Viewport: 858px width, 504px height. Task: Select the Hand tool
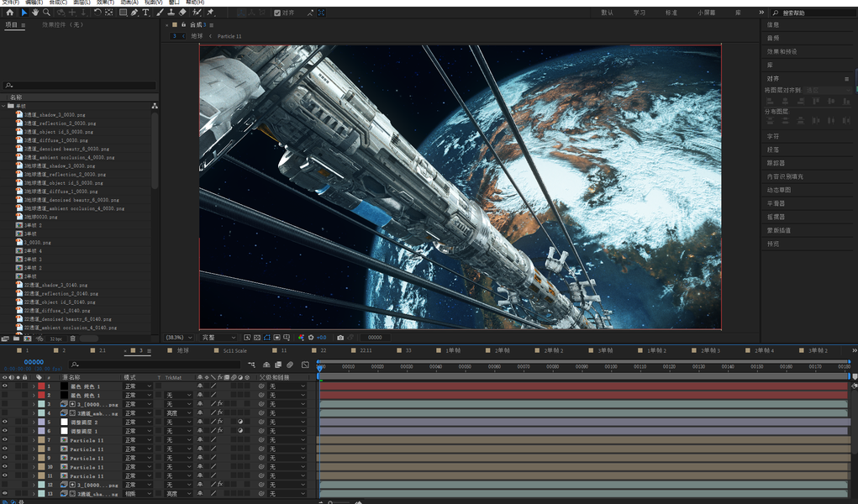coord(35,12)
